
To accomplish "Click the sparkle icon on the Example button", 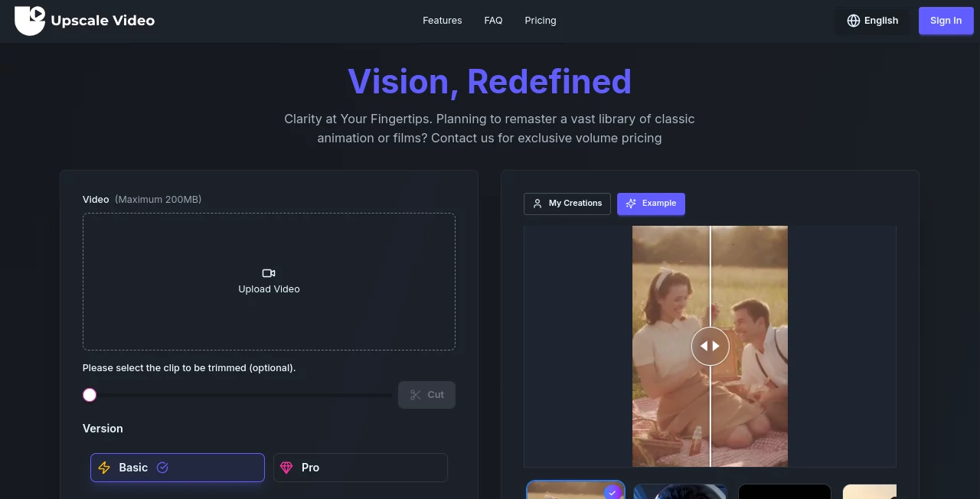I will coord(630,204).
